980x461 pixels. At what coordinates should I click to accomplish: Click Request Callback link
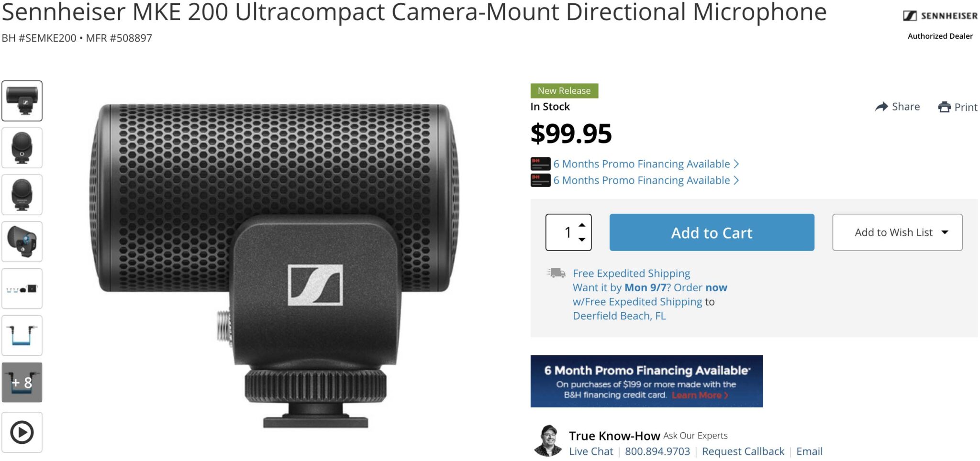[x=743, y=451]
